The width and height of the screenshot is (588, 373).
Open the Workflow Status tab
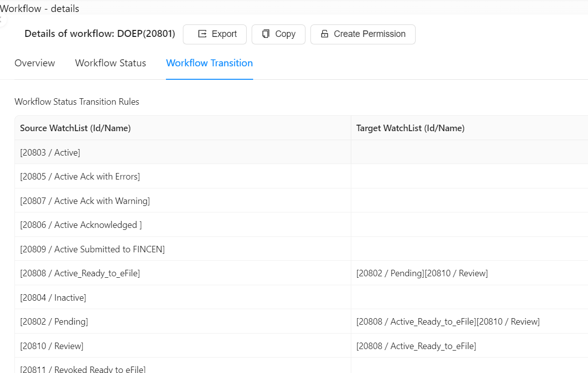pyautogui.click(x=111, y=63)
